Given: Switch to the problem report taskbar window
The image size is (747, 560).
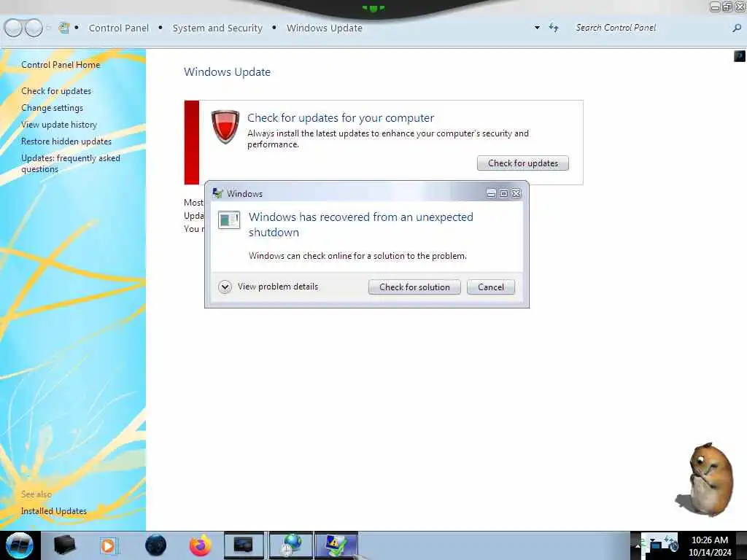Looking at the screenshot, I should [x=336, y=545].
